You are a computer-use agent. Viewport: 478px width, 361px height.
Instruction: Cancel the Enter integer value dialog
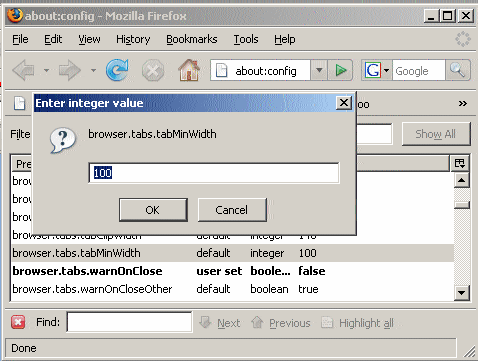[x=232, y=210]
